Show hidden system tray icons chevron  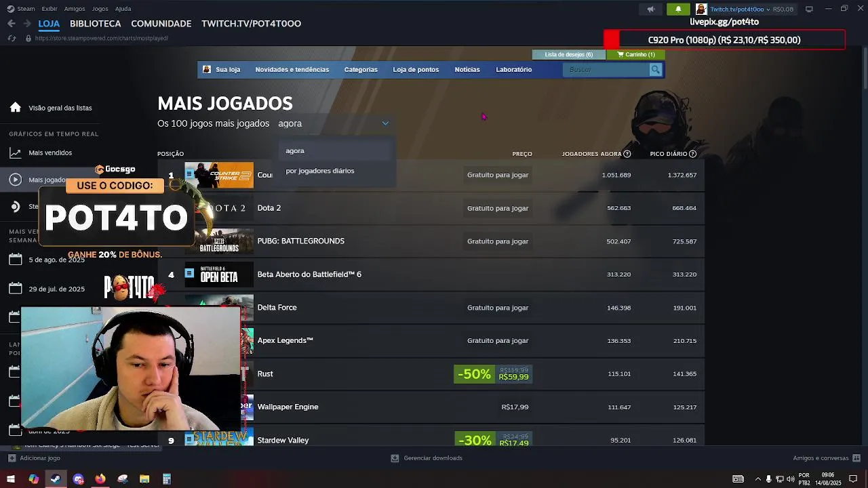(x=758, y=479)
